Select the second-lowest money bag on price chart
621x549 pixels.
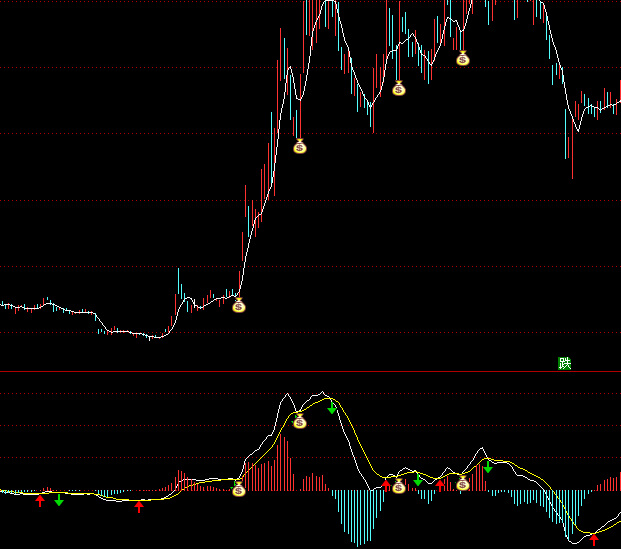pyautogui.click(x=299, y=147)
